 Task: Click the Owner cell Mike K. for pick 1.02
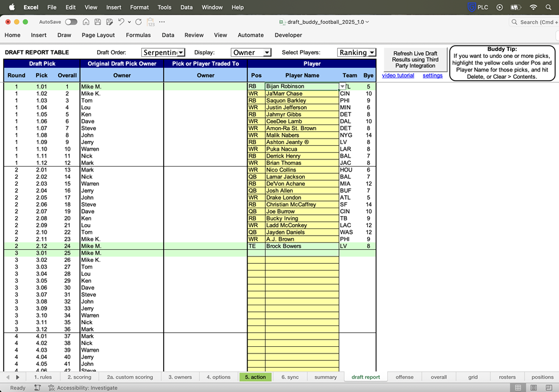pyautogui.click(x=122, y=93)
